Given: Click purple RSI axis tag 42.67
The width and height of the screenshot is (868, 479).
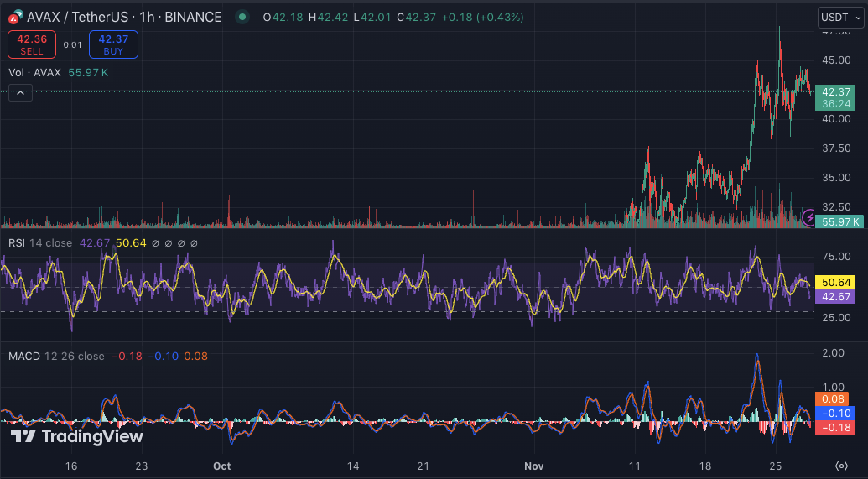Looking at the screenshot, I should [x=835, y=297].
